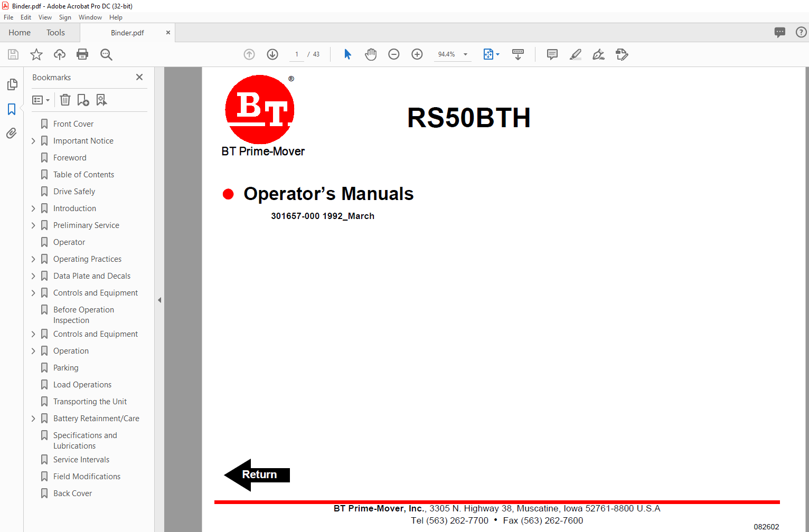Go to previous page arrow
The image size is (809, 532).
click(249, 54)
